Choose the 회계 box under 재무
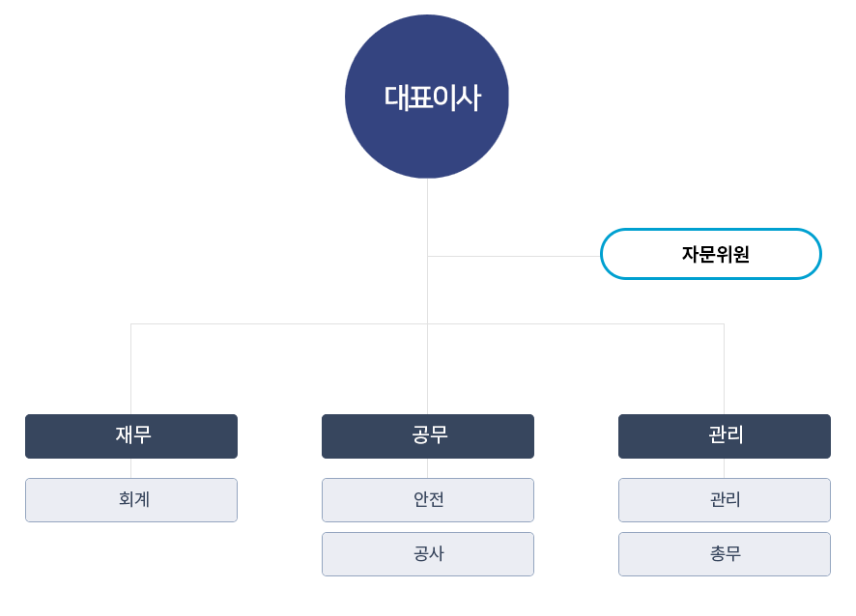 coord(131,500)
